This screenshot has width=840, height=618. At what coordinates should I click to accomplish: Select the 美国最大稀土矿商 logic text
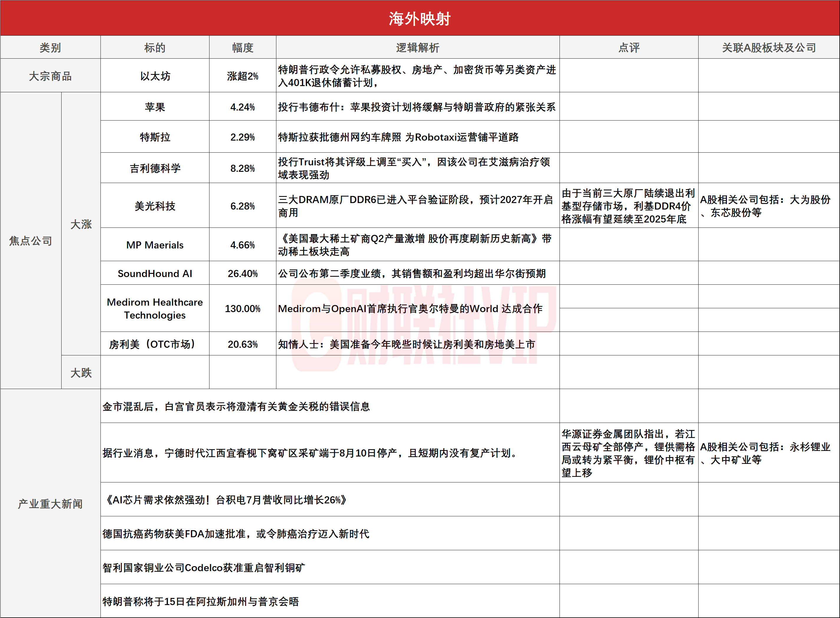pyautogui.click(x=414, y=245)
